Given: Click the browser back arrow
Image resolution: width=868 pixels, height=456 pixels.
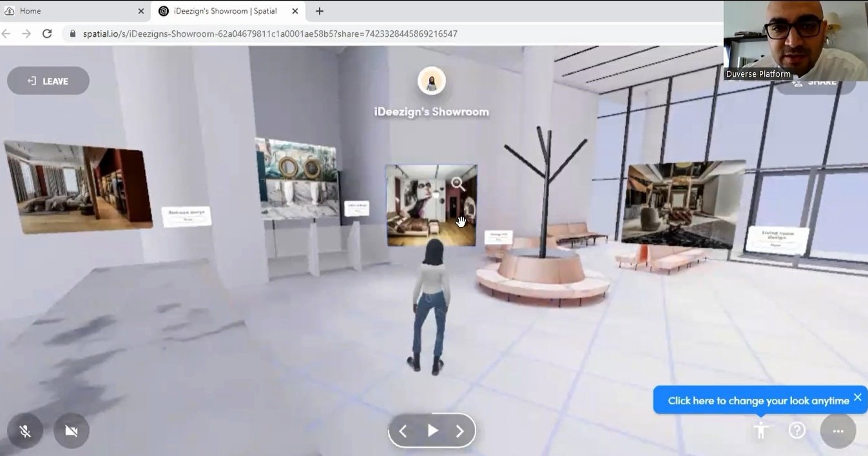Looking at the screenshot, I should point(6,34).
